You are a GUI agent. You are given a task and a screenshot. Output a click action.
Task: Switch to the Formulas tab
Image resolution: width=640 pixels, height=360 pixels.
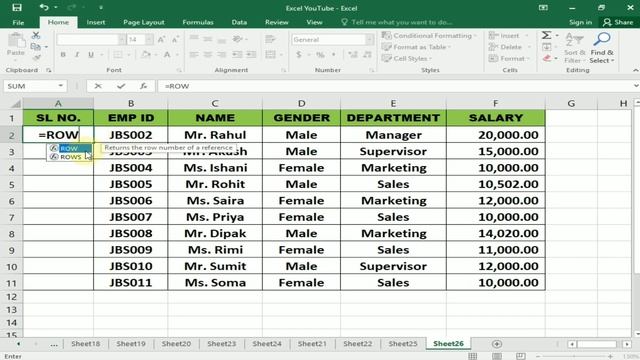198,22
